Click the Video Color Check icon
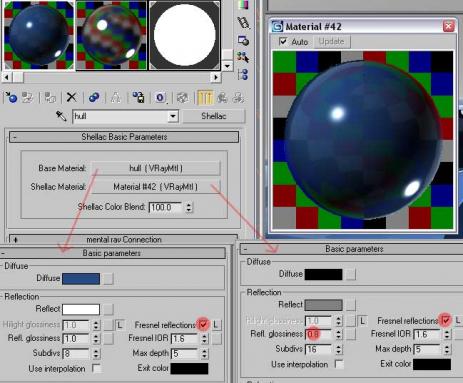463x383 pixels. tap(243, 5)
